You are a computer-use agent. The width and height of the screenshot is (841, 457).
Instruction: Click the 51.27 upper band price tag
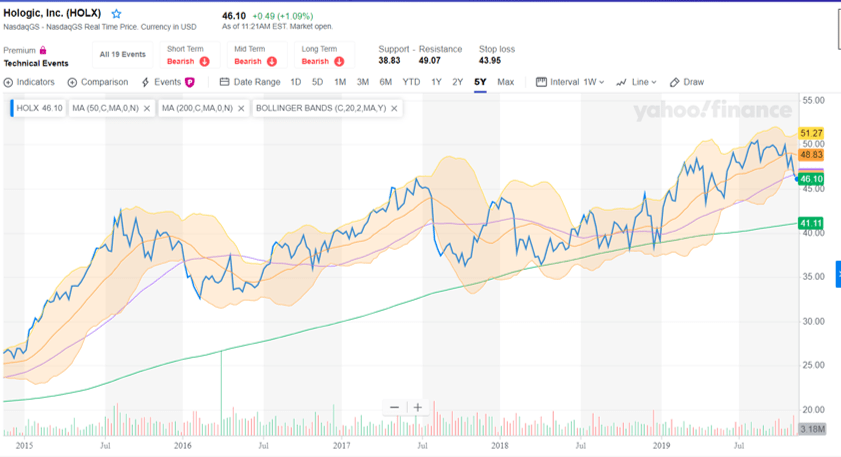pos(811,133)
